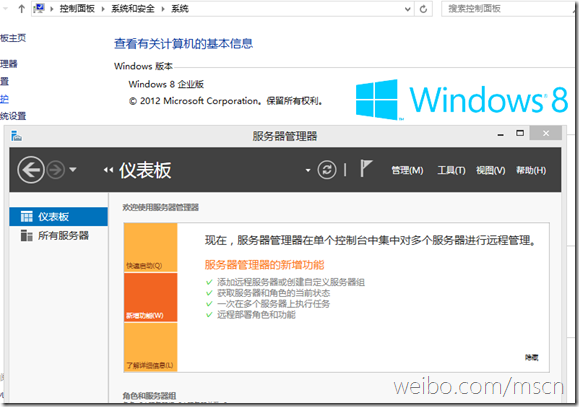This screenshot has height=407, width=579.
Task: Refresh the Control Panel address bar
Action: click(x=424, y=9)
